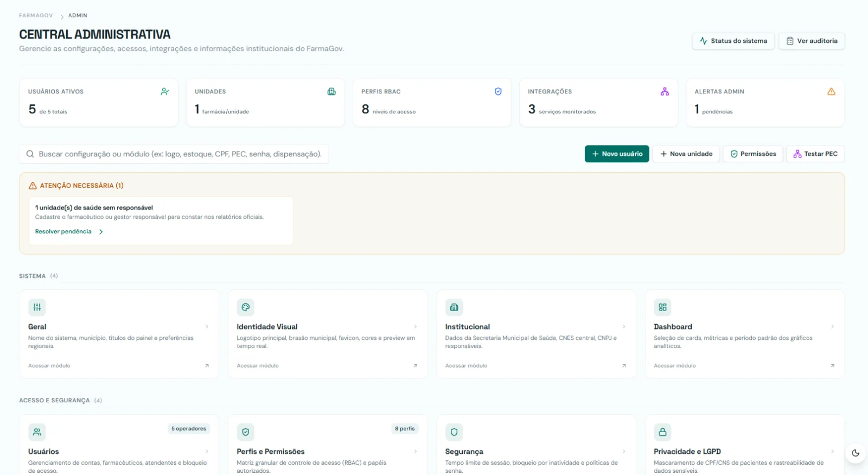Screen dimensions: 868x475
Task: Open Ver auditoria
Action: click(x=812, y=41)
